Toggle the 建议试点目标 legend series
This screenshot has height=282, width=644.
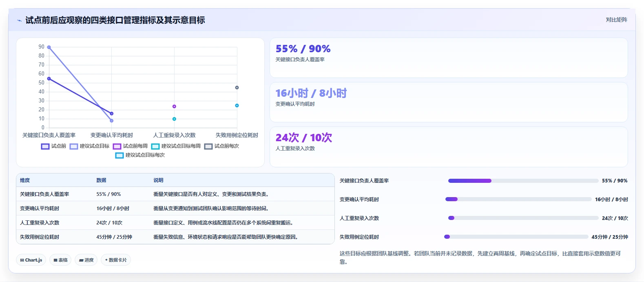tap(90, 146)
